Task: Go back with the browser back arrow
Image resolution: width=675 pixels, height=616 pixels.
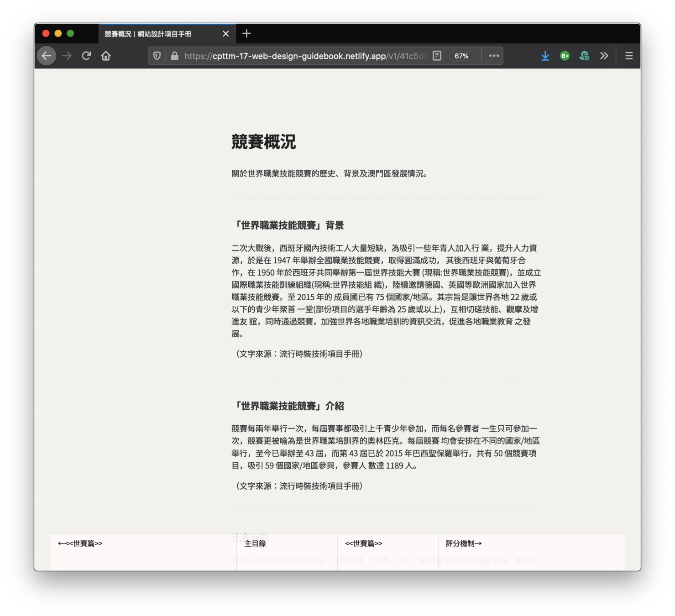Action: pyautogui.click(x=47, y=56)
